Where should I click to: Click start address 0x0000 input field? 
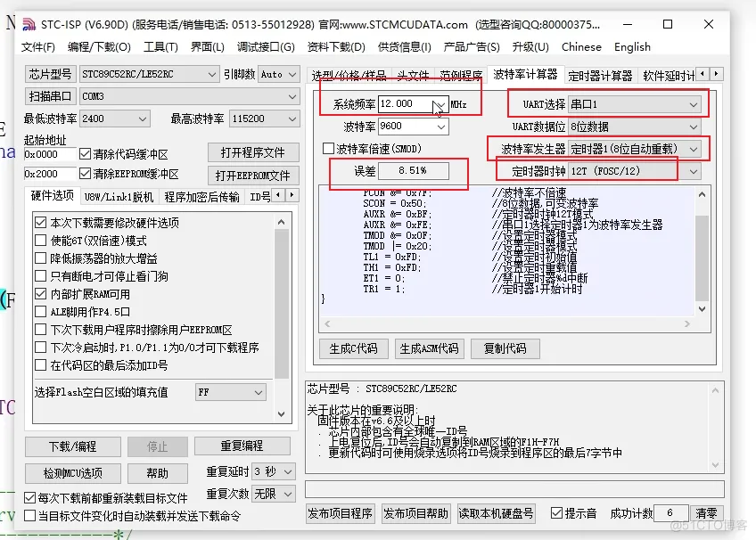50,154
